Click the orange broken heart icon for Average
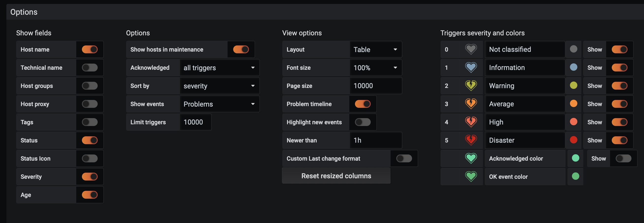The height and width of the screenshot is (223, 644). click(471, 104)
